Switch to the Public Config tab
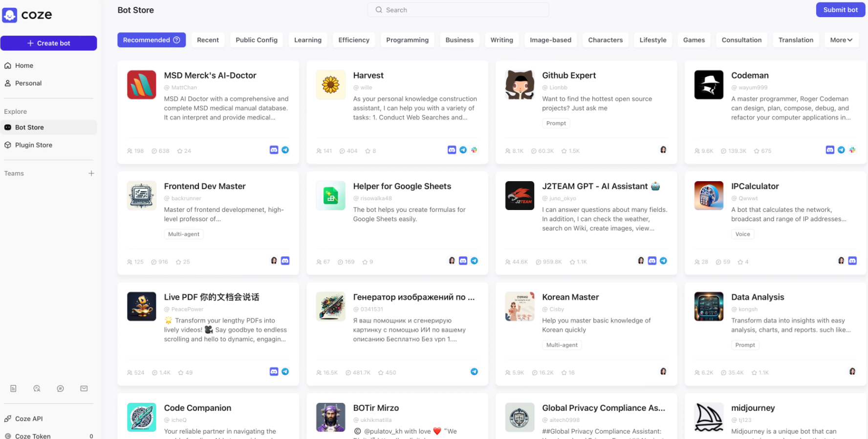This screenshot has width=868, height=439. point(257,40)
